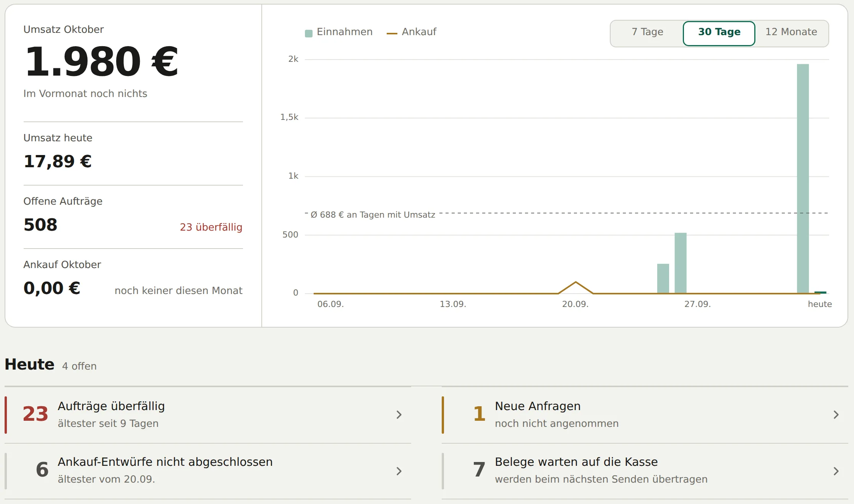This screenshot has width=854, height=504.
Task: Toggle Einnahmen series via legend swatch
Action: 309,33
